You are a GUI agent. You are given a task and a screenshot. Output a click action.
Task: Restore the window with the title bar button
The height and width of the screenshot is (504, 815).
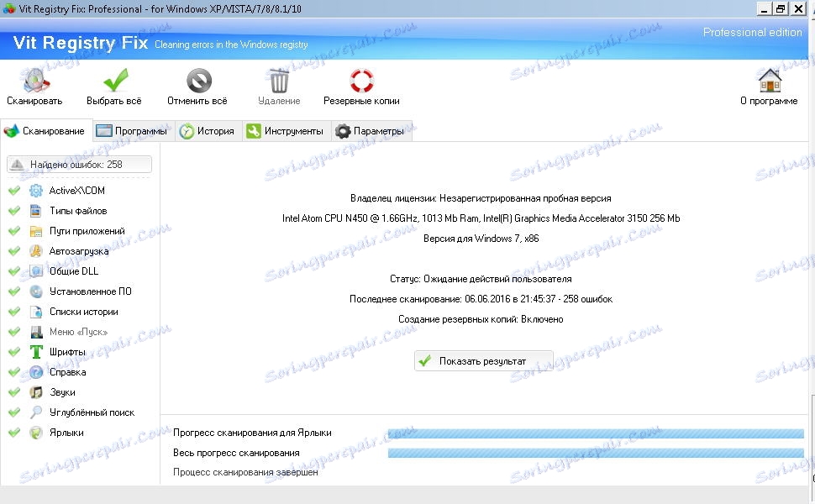click(x=781, y=9)
